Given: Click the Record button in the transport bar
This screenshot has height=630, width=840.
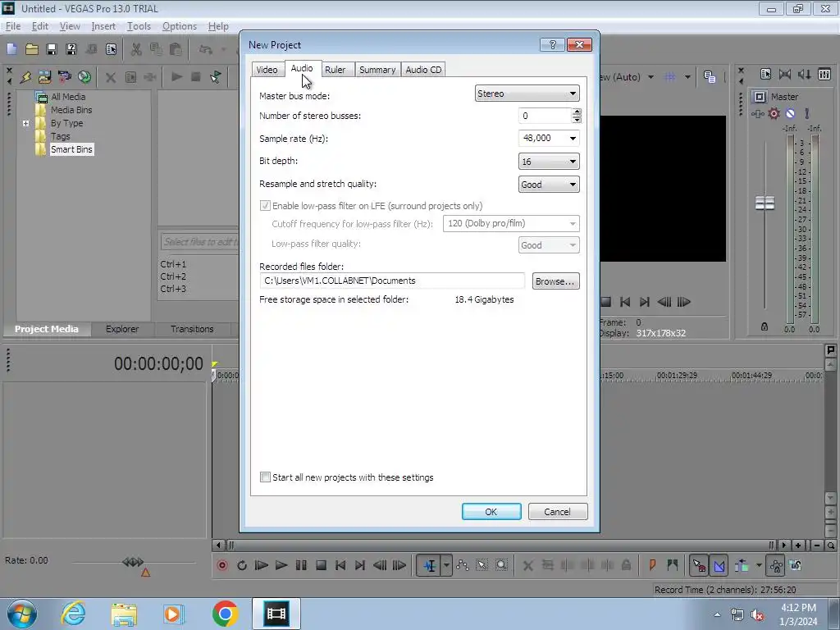Looking at the screenshot, I should pyautogui.click(x=221, y=565).
